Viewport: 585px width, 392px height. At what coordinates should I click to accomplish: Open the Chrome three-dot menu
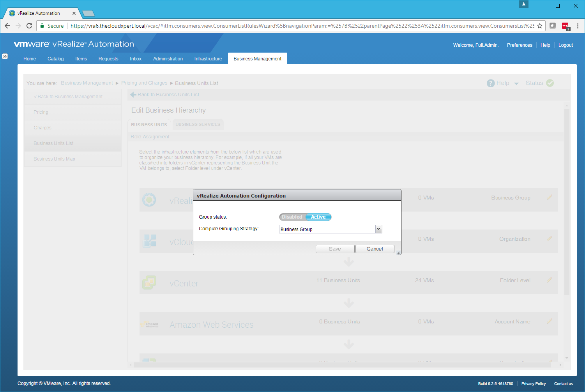[x=578, y=26]
